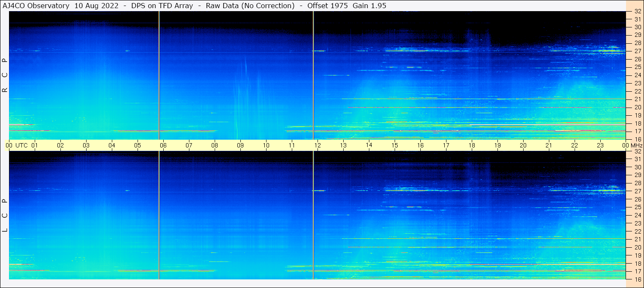Click 27 MHz label in RCP panel
This screenshot has width=644, height=288.
(637, 51)
